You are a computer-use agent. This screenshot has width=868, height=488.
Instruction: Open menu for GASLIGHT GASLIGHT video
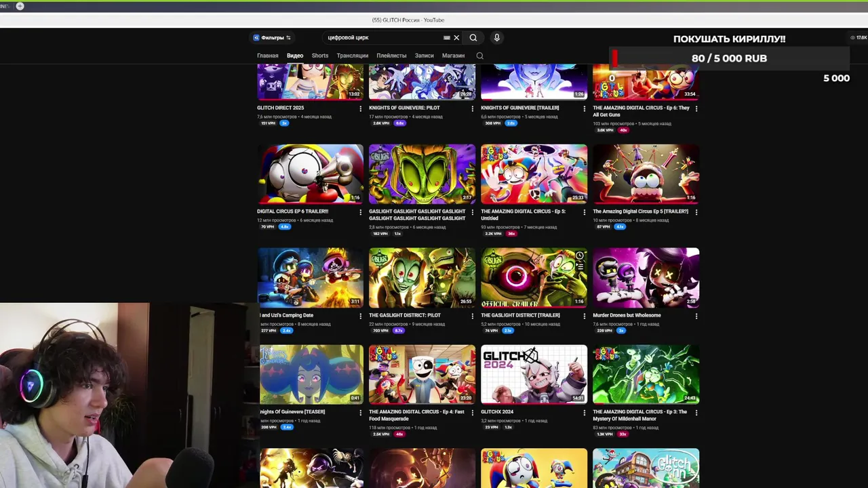click(473, 212)
